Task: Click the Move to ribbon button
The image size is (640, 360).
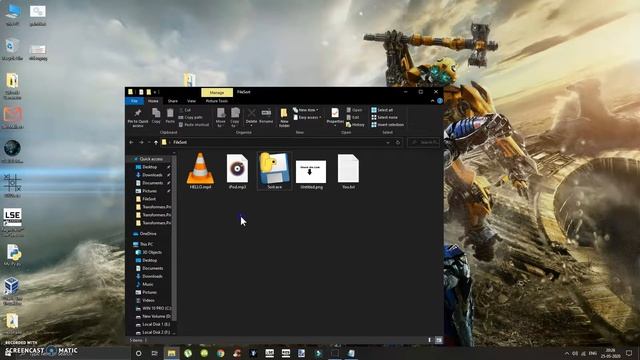Action: (221, 118)
